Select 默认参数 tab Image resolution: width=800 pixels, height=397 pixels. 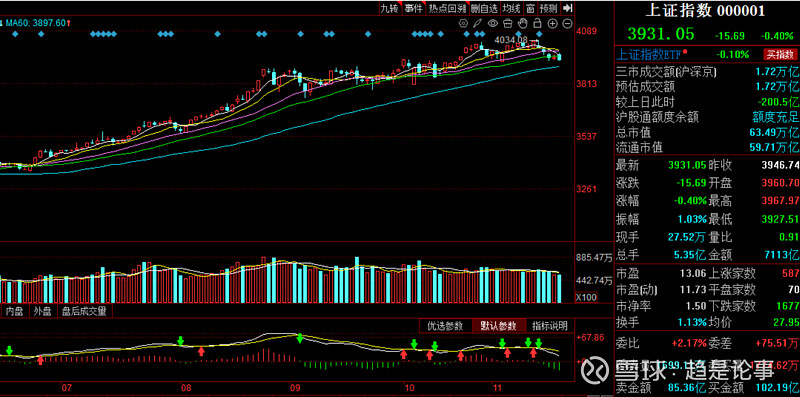(498, 326)
